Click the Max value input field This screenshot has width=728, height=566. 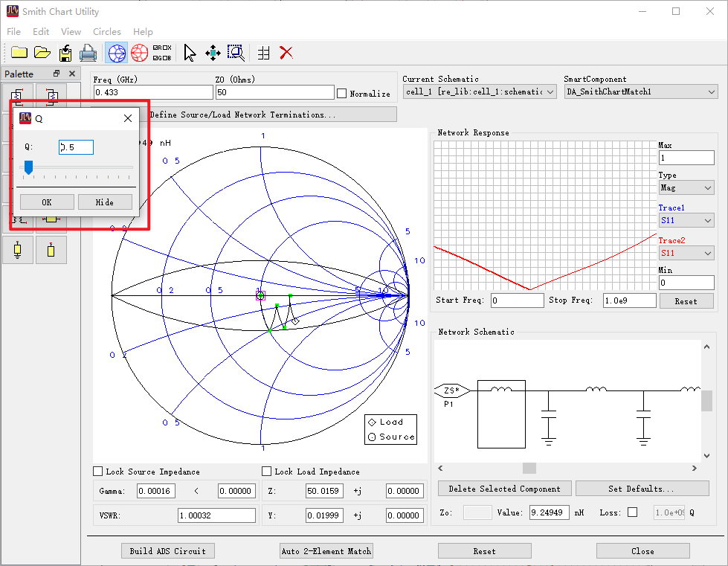coord(686,158)
